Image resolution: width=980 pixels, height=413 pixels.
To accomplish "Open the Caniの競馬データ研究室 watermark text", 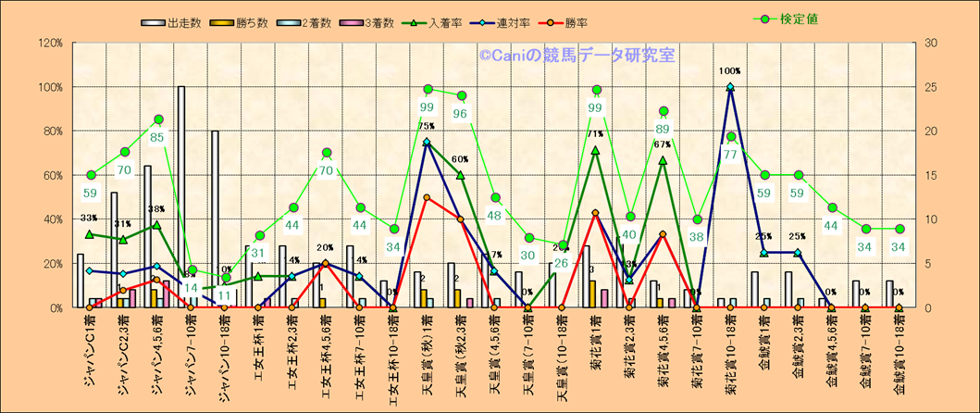I will click(x=577, y=56).
